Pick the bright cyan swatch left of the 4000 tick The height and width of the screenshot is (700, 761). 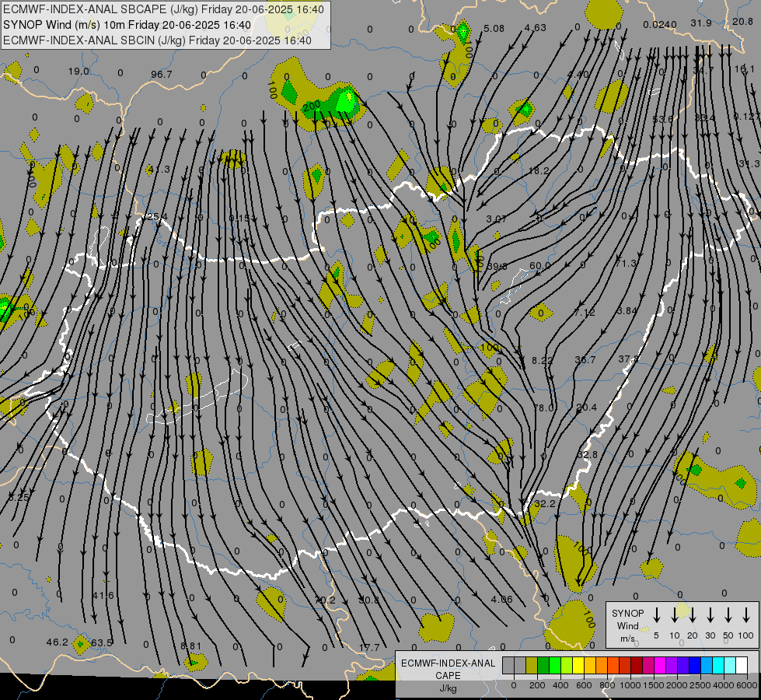point(718,666)
